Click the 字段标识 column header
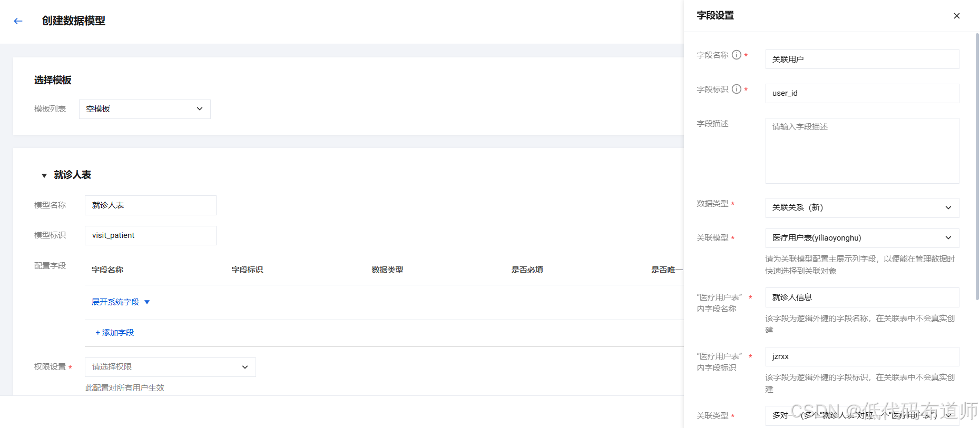Image resolution: width=980 pixels, height=428 pixels. (247, 270)
